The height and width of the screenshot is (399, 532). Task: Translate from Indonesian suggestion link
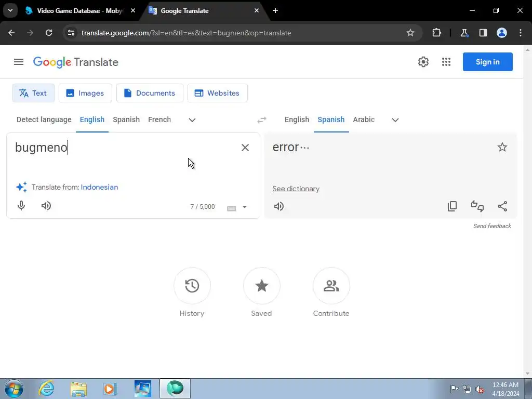(99, 187)
